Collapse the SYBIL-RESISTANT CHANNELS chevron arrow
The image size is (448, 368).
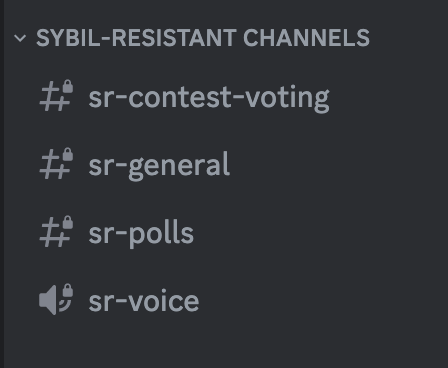coord(20,38)
